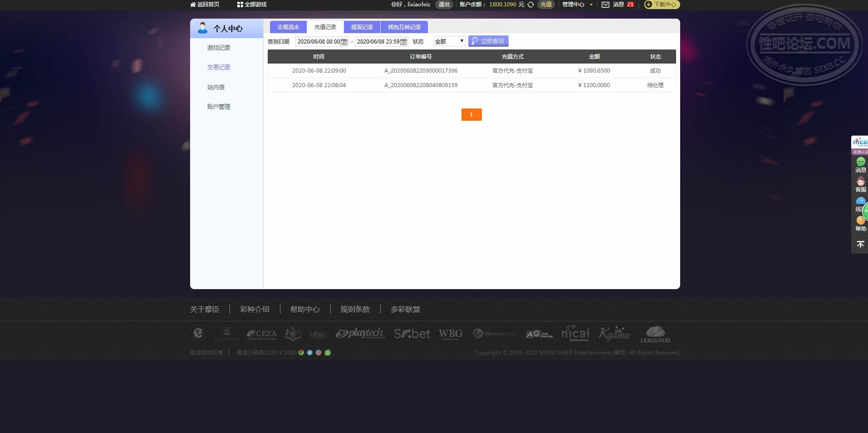Open the 关于摩臣 footer link
Viewport: 868px width, 433px height.
coord(205,310)
